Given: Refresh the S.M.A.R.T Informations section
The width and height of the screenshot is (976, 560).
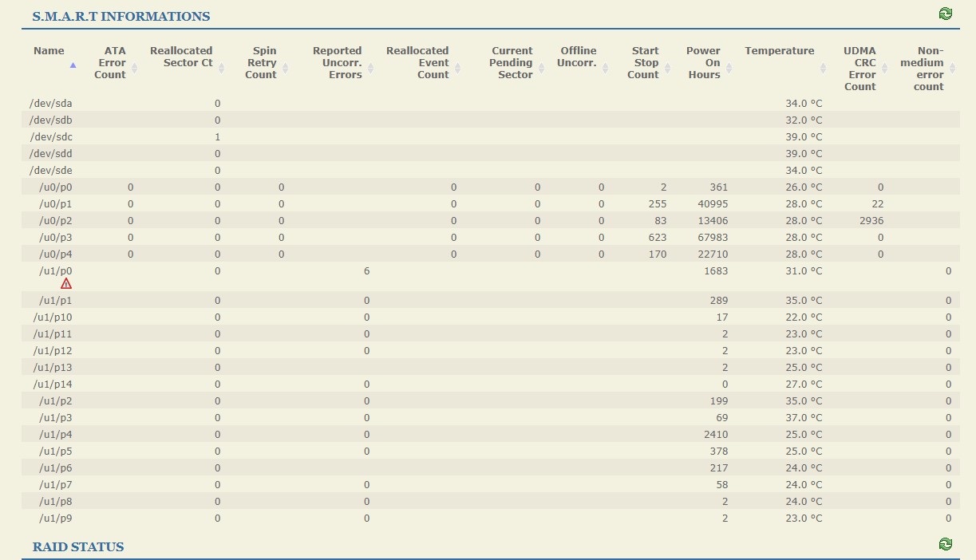Looking at the screenshot, I should [x=946, y=14].
